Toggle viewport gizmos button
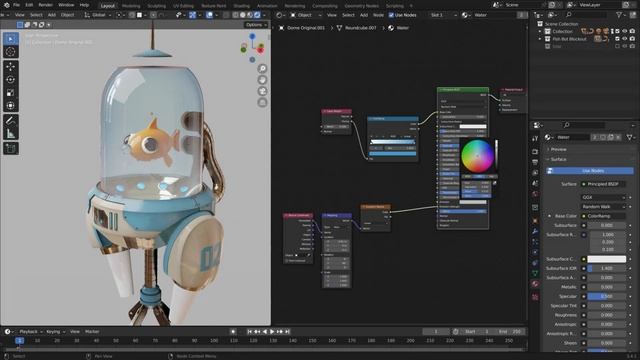The image size is (640, 360). pos(192,15)
